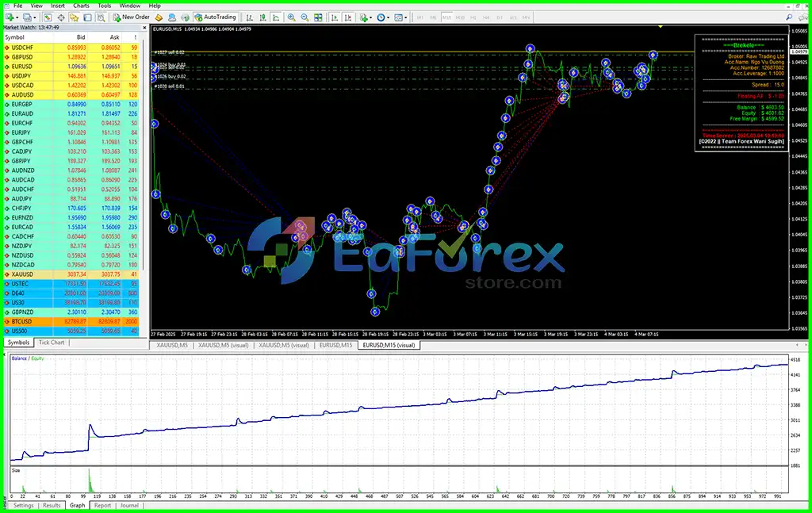Open the search magnifier at top right

coord(789,17)
